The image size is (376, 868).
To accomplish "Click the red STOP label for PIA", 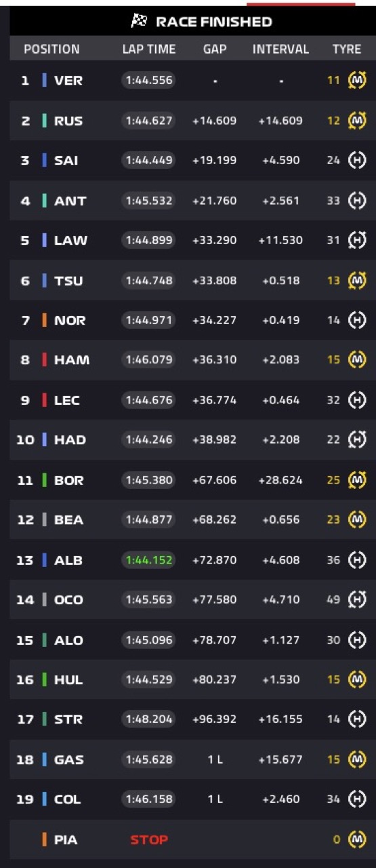I will pos(149,840).
